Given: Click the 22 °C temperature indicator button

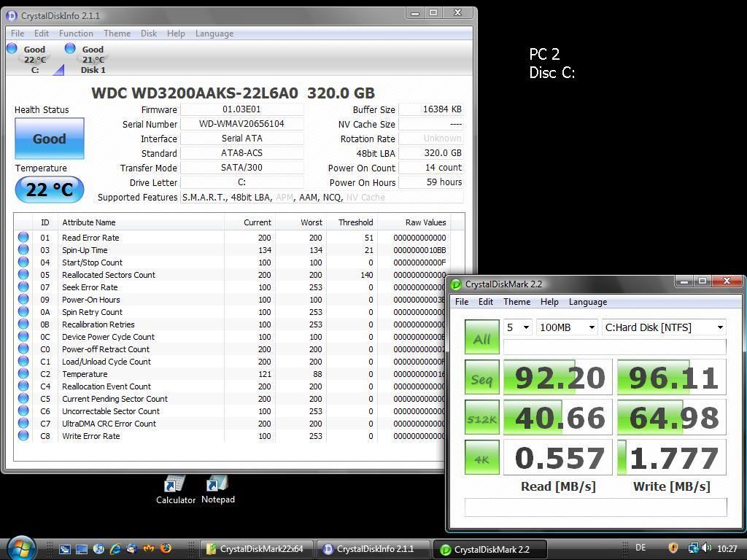Looking at the screenshot, I should pos(50,190).
